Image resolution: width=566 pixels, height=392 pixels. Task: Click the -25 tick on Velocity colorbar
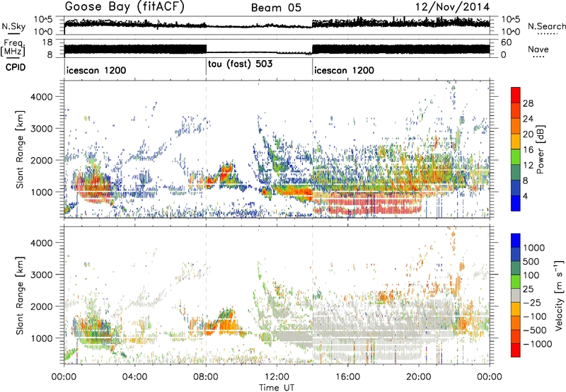click(532, 303)
